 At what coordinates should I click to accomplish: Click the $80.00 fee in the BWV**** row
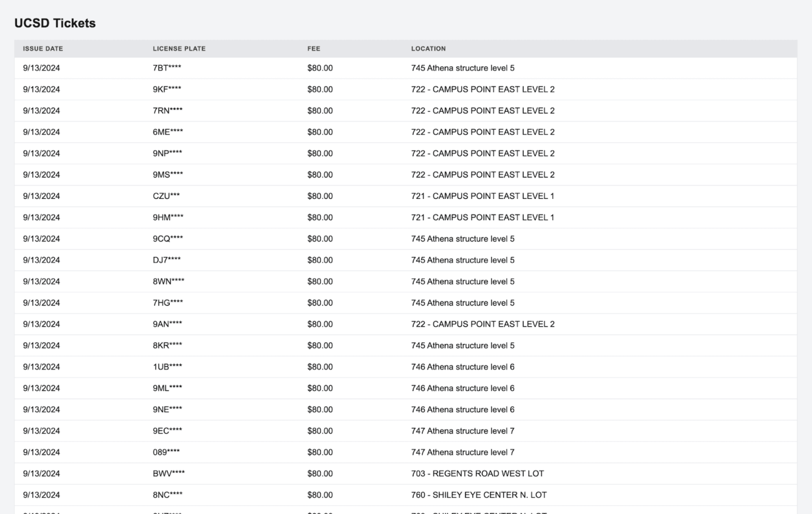(320, 474)
